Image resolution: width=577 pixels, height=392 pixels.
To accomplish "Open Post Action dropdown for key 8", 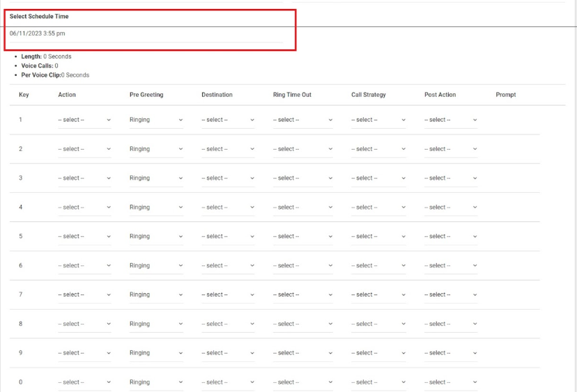I will [451, 324].
